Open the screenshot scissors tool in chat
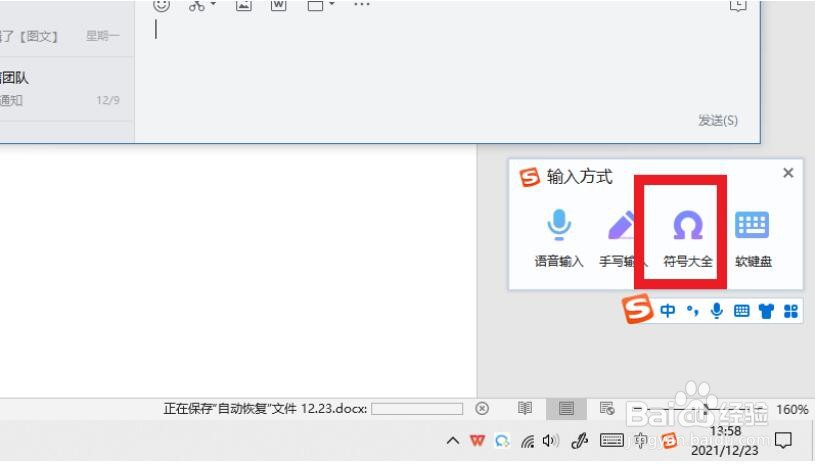Image resolution: width=815 pixels, height=468 pixels. click(x=196, y=5)
